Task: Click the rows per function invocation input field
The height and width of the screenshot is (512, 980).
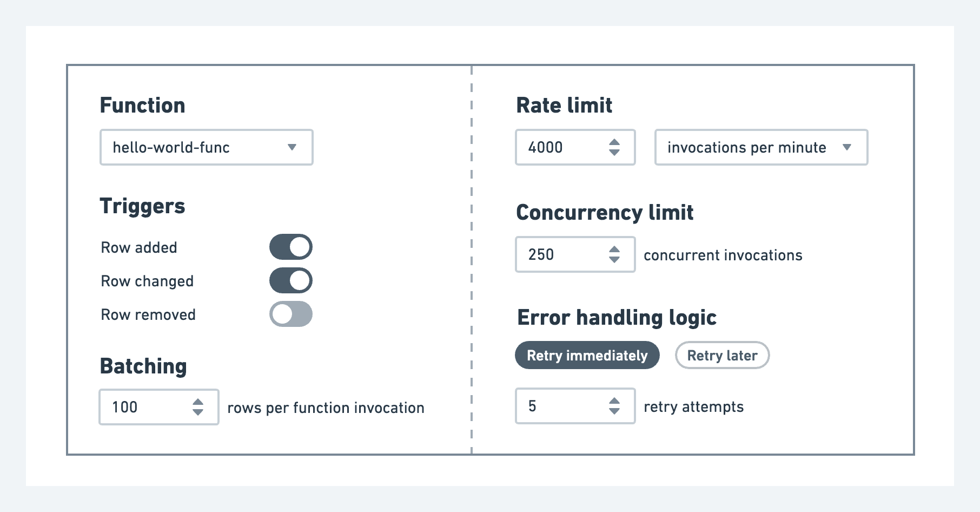Action: 146,407
